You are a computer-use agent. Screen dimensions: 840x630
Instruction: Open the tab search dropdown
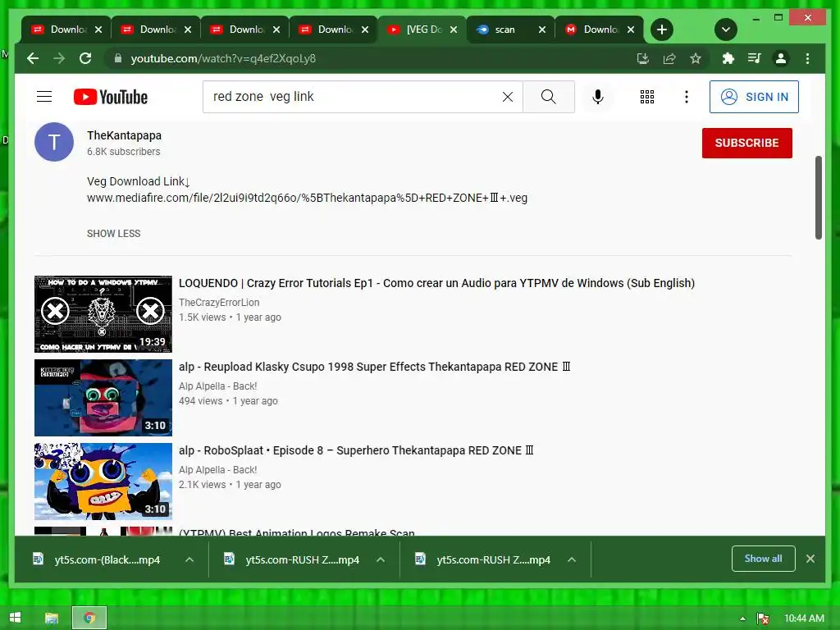pyautogui.click(x=726, y=30)
